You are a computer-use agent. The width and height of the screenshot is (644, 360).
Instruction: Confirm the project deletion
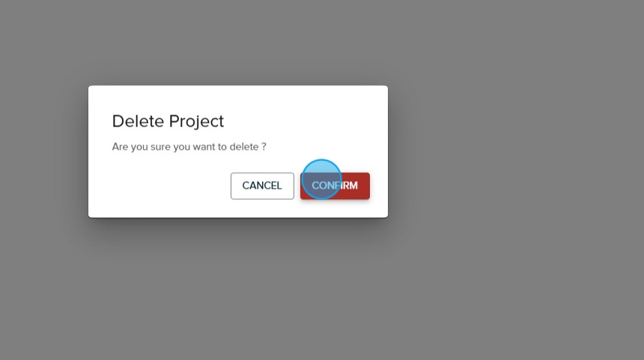(335, 186)
